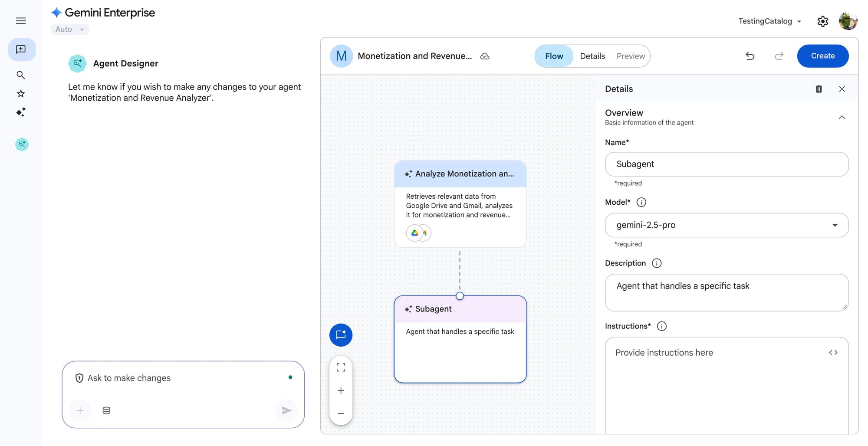Zoom out on the flow canvas
The height and width of the screenshot is (446, 868).
pos(341,413)
